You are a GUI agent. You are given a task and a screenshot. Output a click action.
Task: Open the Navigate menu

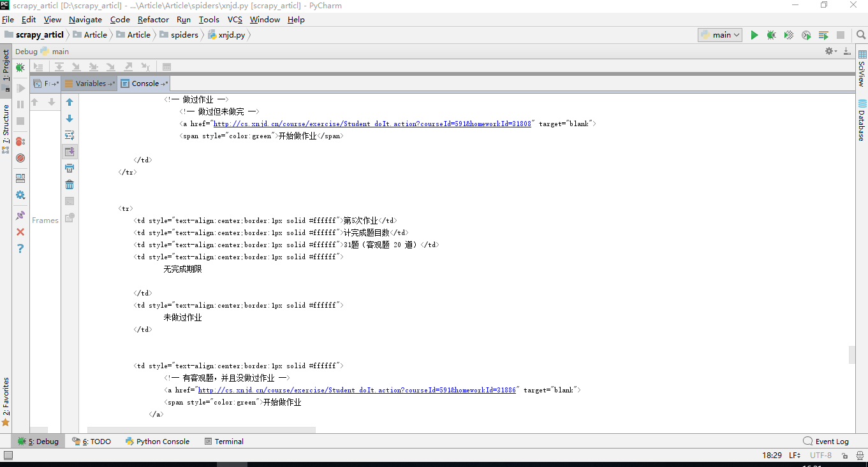[85, 20]
